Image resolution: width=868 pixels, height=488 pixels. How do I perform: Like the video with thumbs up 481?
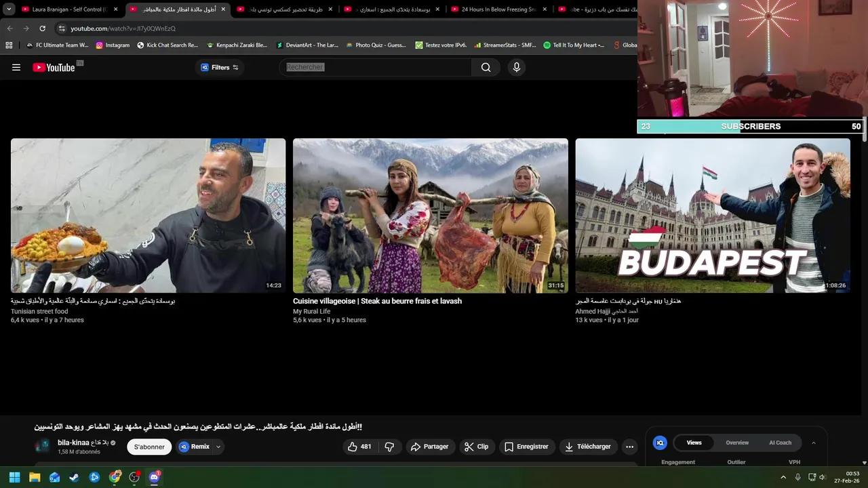pos(359,447)
